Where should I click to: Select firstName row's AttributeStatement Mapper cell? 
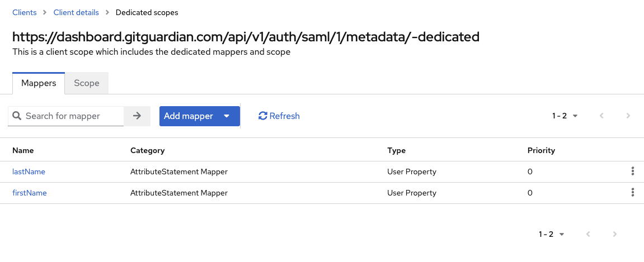click(178, 193)
